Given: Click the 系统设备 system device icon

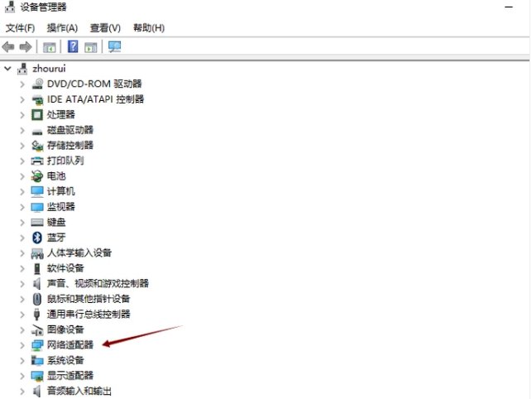Looking at the screenshot, I should (37, 361).
